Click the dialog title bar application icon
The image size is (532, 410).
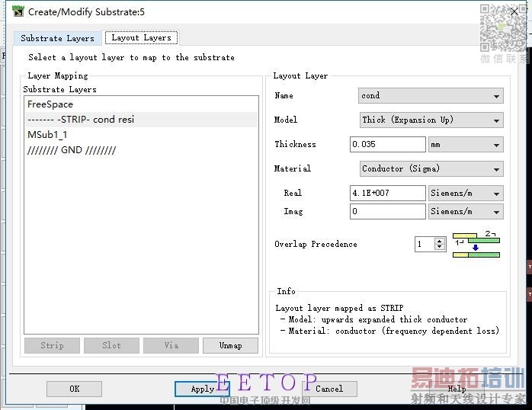(18, 11)
